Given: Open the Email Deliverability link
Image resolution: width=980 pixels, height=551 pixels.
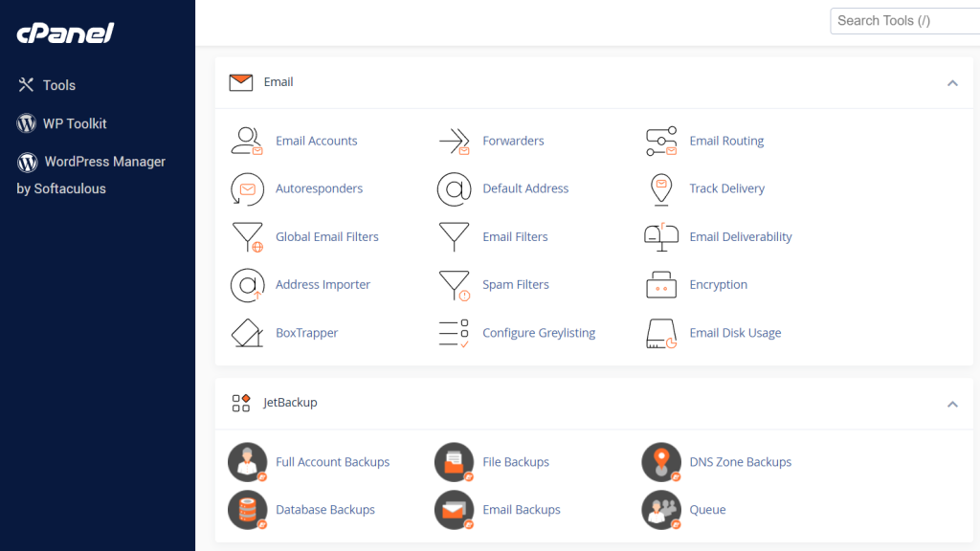Looking at the screenshot, I should tap(741, 237).
